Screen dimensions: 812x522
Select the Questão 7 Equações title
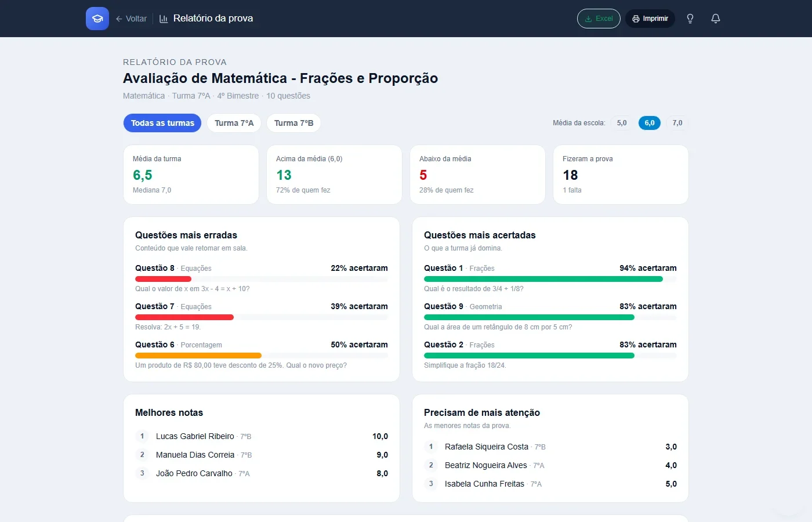pos(173,306)
